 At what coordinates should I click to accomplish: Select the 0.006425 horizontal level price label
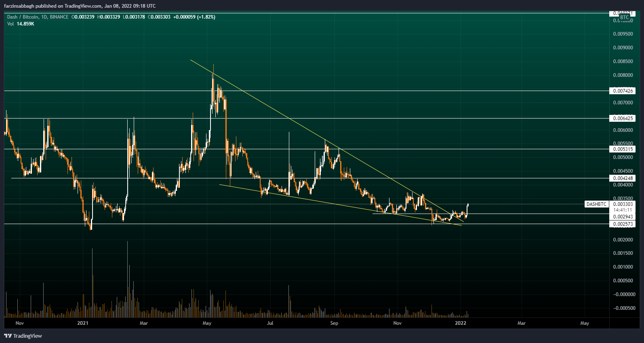point(623,119)
